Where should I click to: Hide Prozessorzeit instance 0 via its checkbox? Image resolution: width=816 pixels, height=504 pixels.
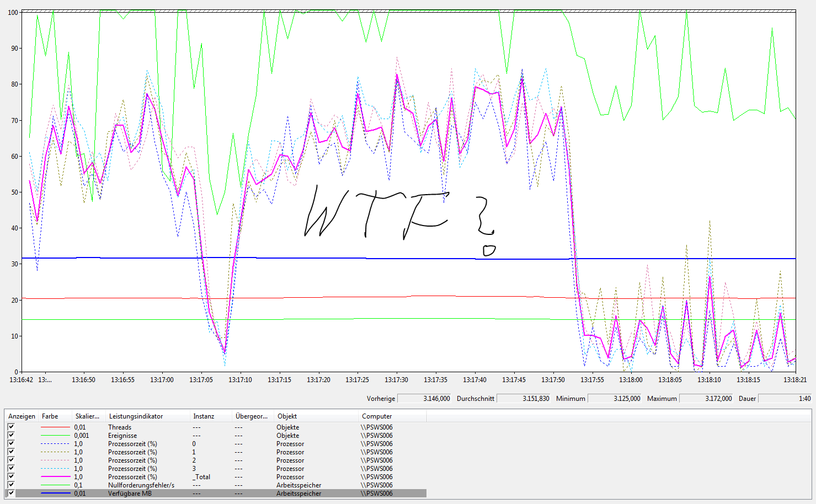[11, 443]
